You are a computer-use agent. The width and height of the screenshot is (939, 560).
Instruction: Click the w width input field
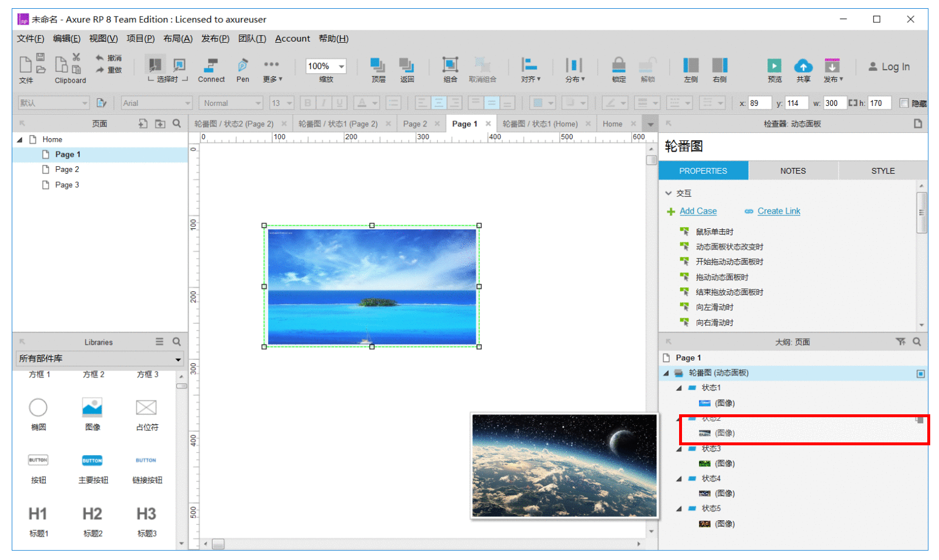point(834,103)
